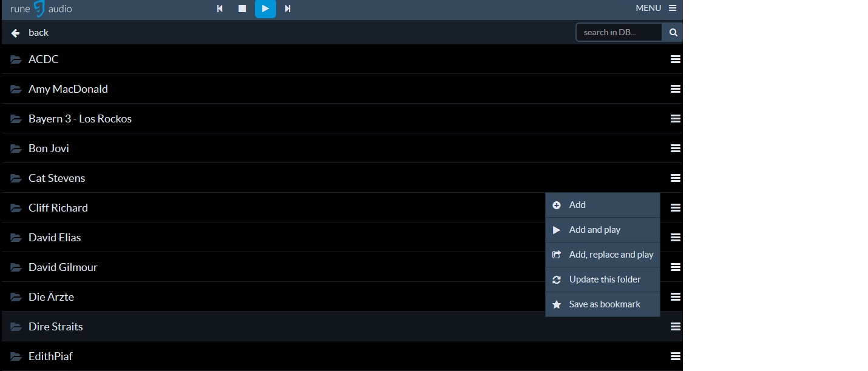Image resolution: width=868 pixels, height=371 pixels.
Task: Click the folder icon beside Bayern 3 - Los Rockos
Action: click(x=16, y=119)
